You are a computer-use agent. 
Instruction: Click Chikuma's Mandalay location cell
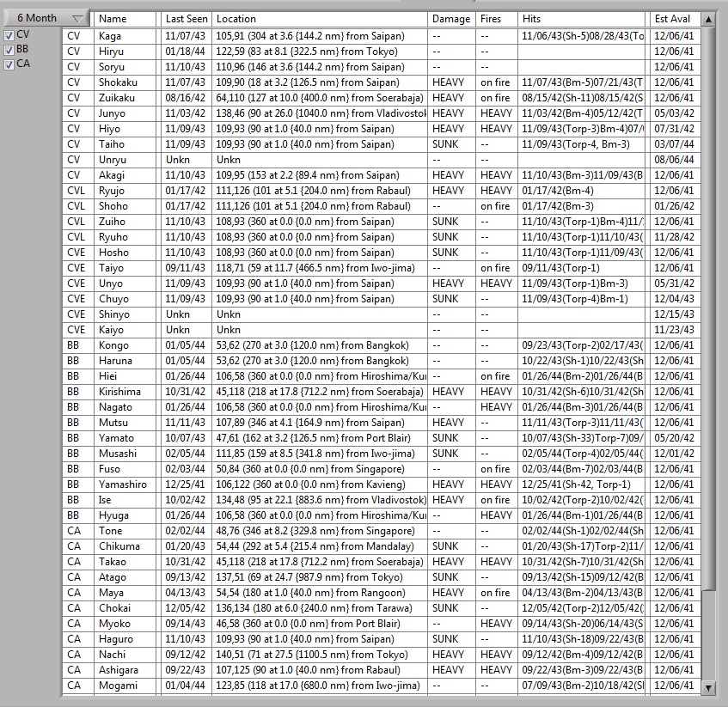pos(320,546)
